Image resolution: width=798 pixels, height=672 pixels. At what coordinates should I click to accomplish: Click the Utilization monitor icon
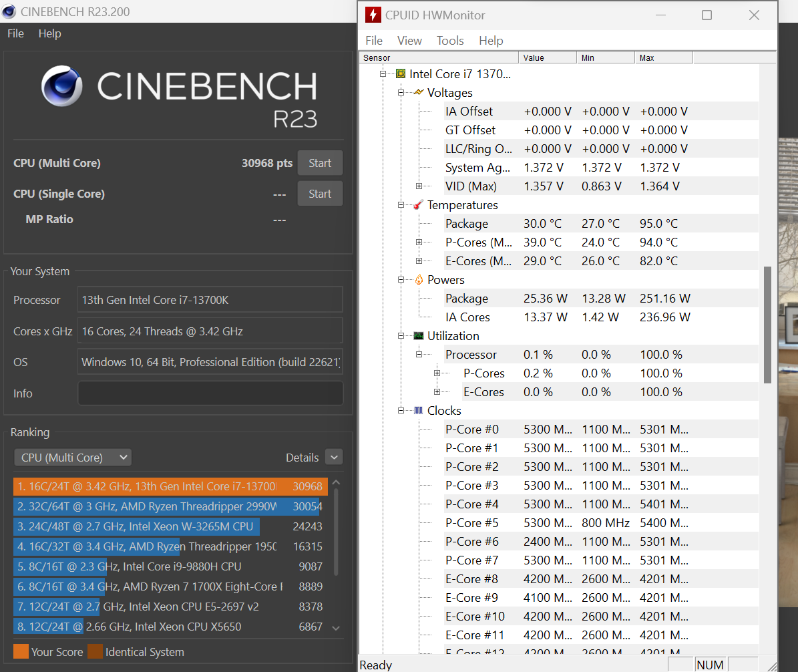point(418,335)
